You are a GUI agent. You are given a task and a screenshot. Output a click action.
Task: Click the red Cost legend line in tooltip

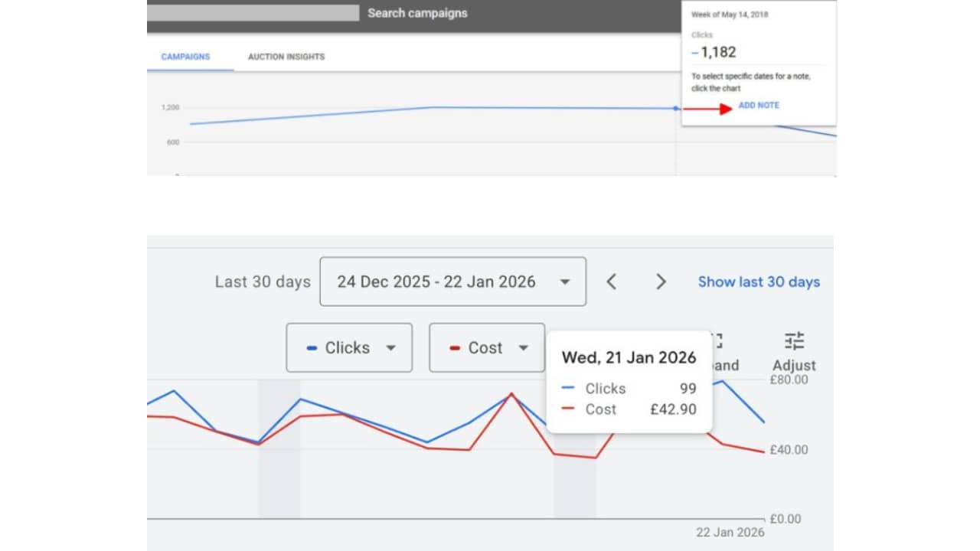[567, 409]
